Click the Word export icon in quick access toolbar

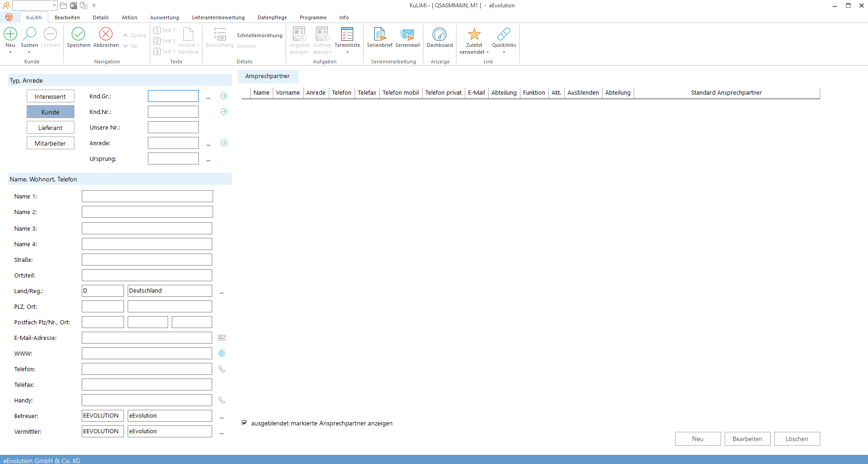coord(73,6)
